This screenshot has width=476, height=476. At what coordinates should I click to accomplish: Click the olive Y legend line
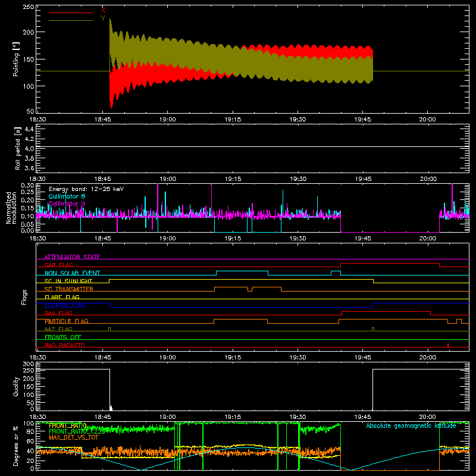[70, 21]
